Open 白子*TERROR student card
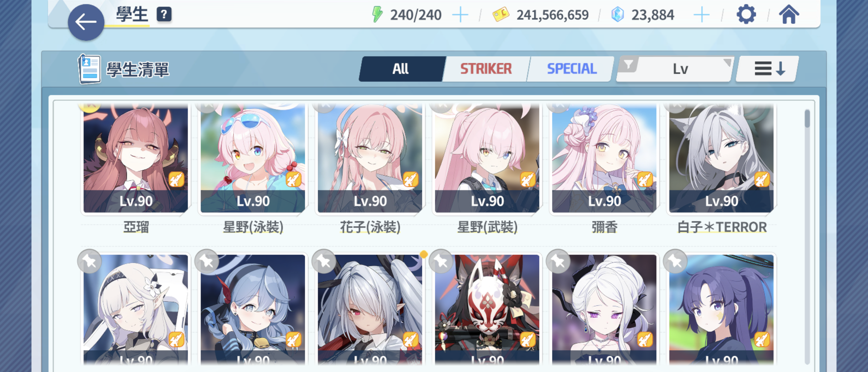Viewport: 868px width, 372px height. [x=722, y=159]
